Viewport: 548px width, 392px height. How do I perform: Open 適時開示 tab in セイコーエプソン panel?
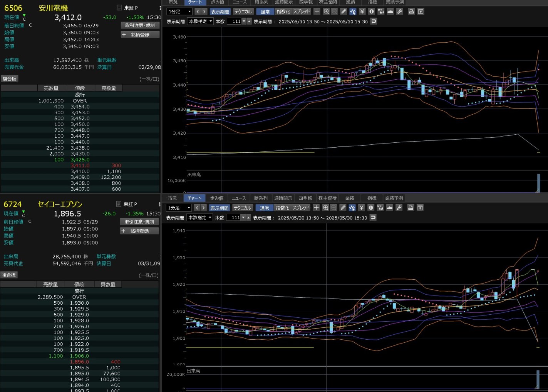[x=283, y=198]
